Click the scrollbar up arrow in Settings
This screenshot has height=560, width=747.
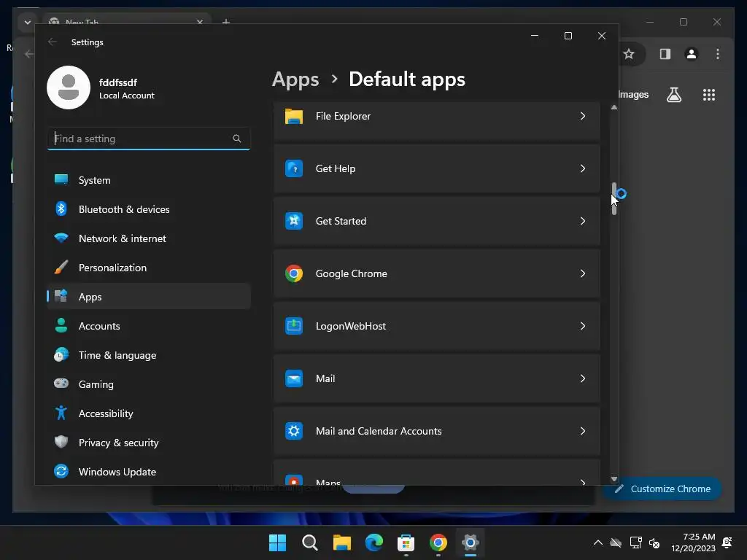tap(614, 108)
